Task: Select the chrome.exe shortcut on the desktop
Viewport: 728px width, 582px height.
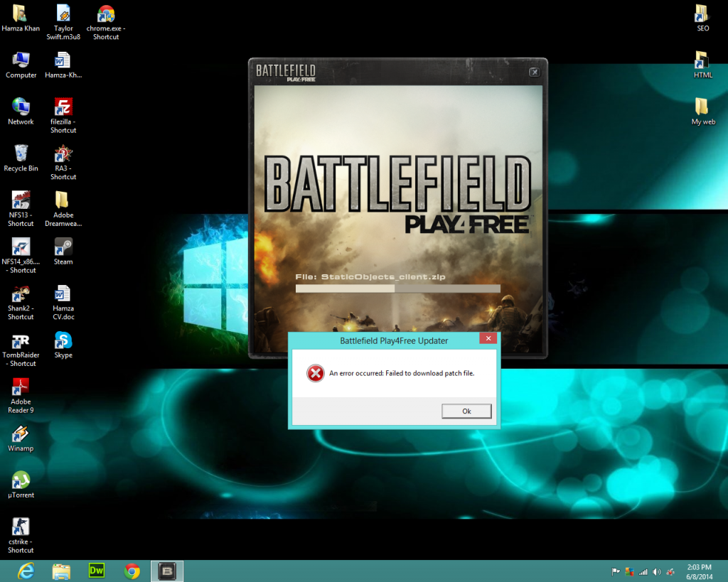Action: coord(106,22)
